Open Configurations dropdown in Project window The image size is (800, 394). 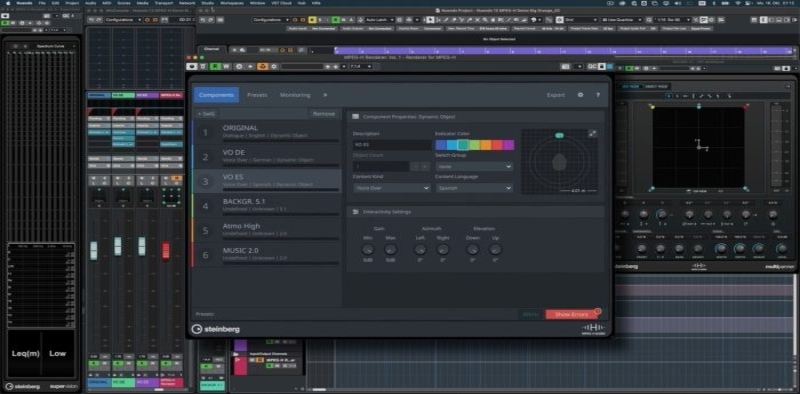point(271,20)
